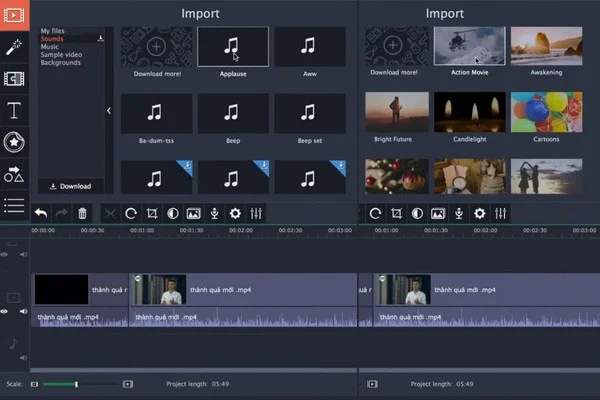Select the Bright Future thumbnail
Screen dimensions: 600x400
coord(397,112)
